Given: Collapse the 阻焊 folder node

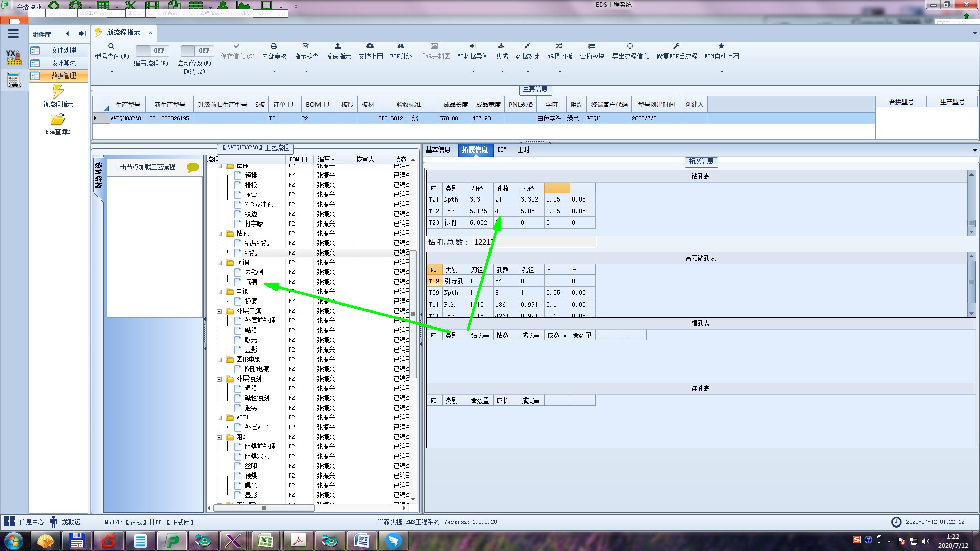Looking at the screenshot, I should click(x=220, y=437).
